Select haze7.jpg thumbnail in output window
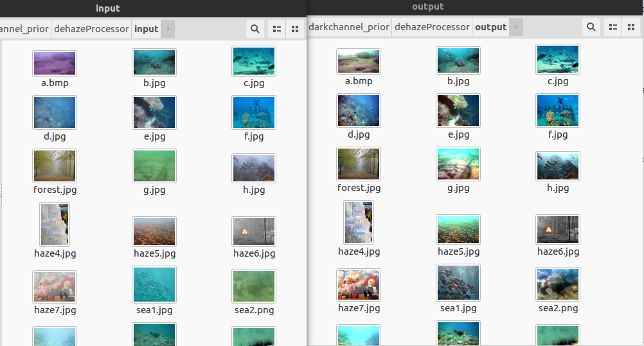The width and height of the screenshot is (644, 346). point(359,285)
